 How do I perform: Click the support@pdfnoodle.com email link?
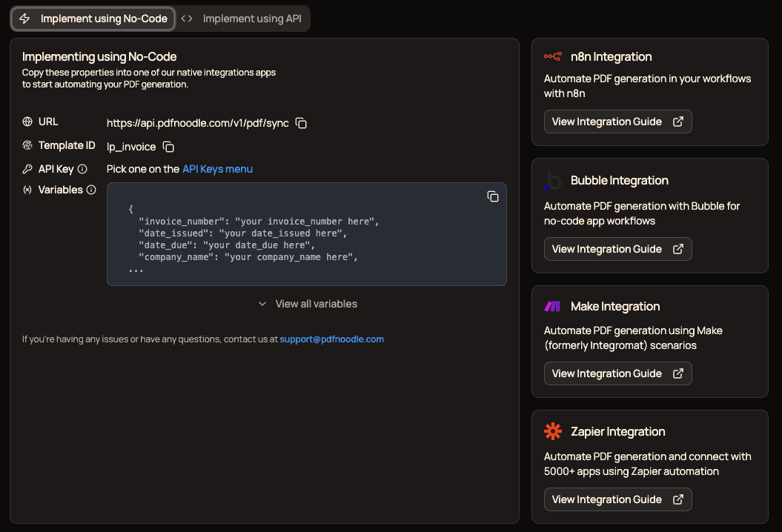coord(331,339)
